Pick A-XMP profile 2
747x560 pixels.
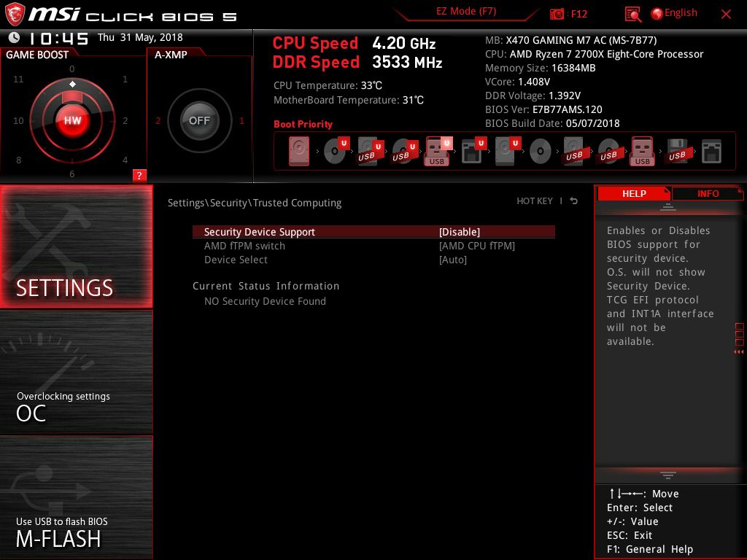tap(158, 120)
